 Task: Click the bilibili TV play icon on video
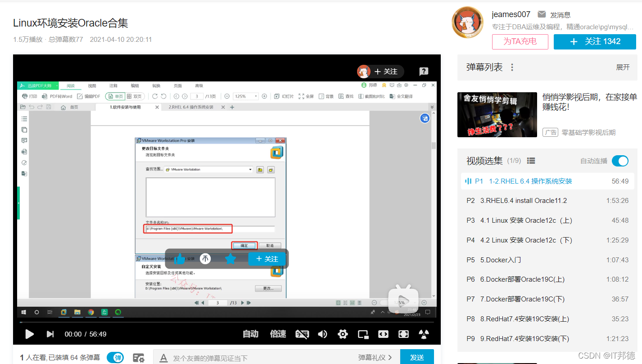coord(403,300)
